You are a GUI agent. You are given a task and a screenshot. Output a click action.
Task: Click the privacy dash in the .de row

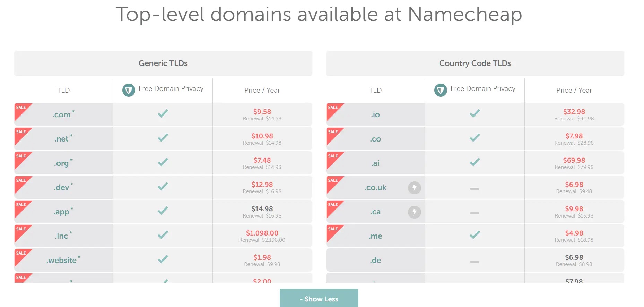[475, 262]
